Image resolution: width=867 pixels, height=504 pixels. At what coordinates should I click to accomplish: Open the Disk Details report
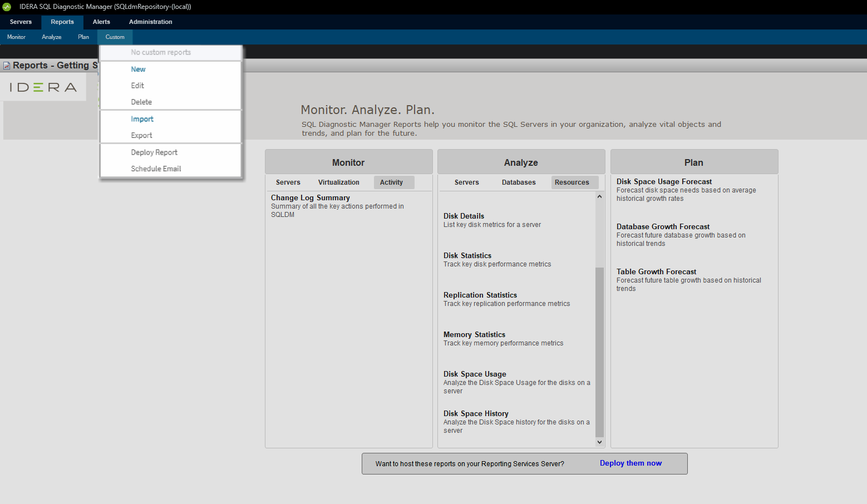click(x=464, y=216)
